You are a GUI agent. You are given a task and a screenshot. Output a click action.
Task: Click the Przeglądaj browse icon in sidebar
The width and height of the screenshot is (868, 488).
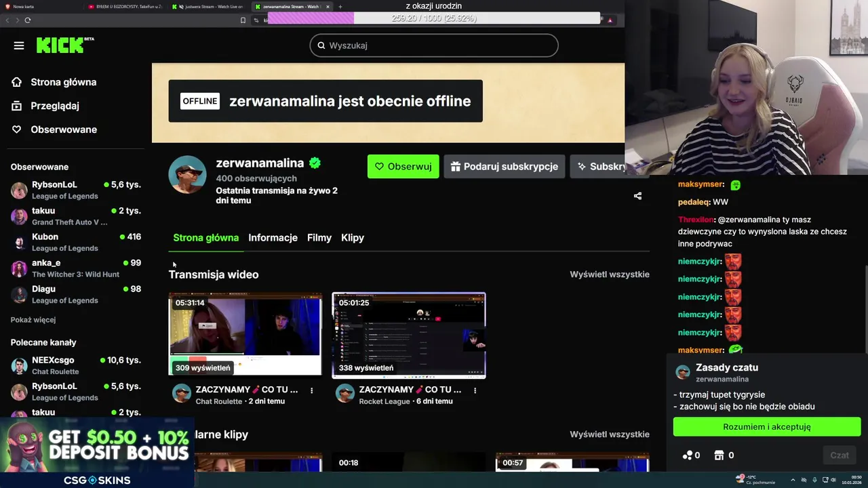point(17,106)
